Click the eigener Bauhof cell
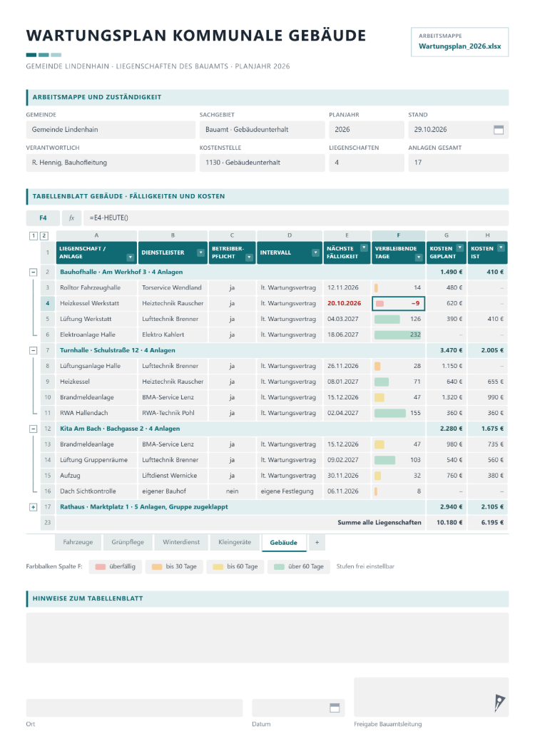This screenshot has height=756, width=535. pyautogui.click(x=173, y=491)
